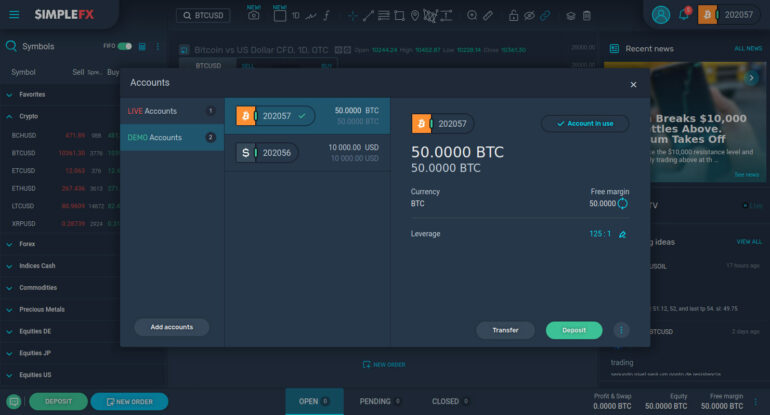The height and width of the screenshot is (415, 770).
Task: Select the location pin marker tool
Action: point(415,16)
